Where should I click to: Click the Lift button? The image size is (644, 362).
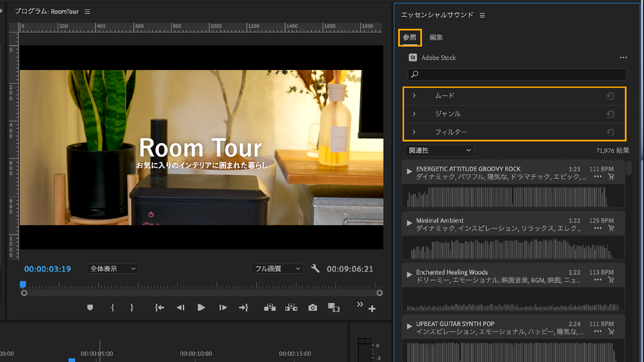tap(270, 308)
